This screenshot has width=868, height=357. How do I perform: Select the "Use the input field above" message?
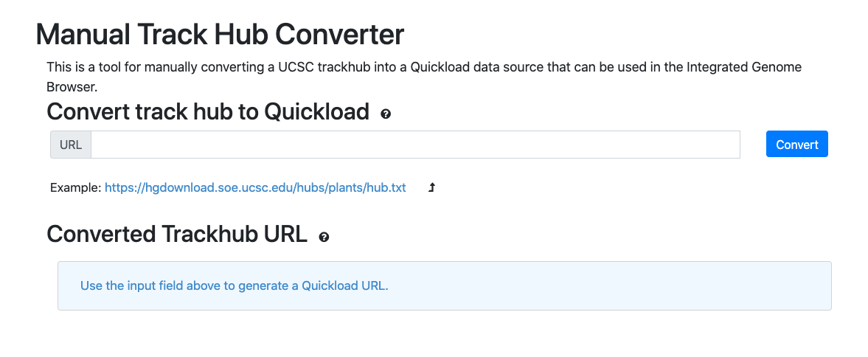(234, 285)
